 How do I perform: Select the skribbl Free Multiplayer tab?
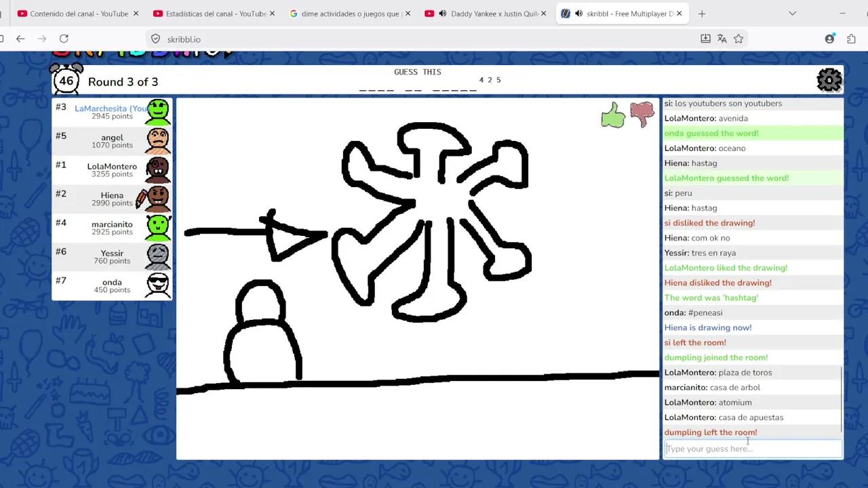621,14
